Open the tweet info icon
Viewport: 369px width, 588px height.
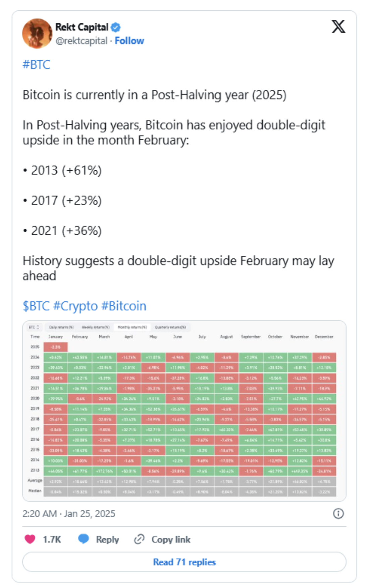(x=338, y=513)
